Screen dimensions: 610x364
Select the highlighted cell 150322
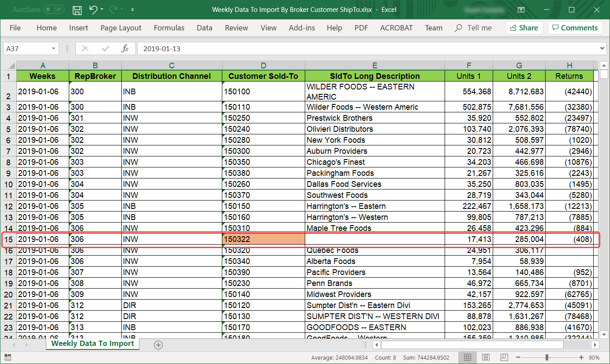pos(263,239)
